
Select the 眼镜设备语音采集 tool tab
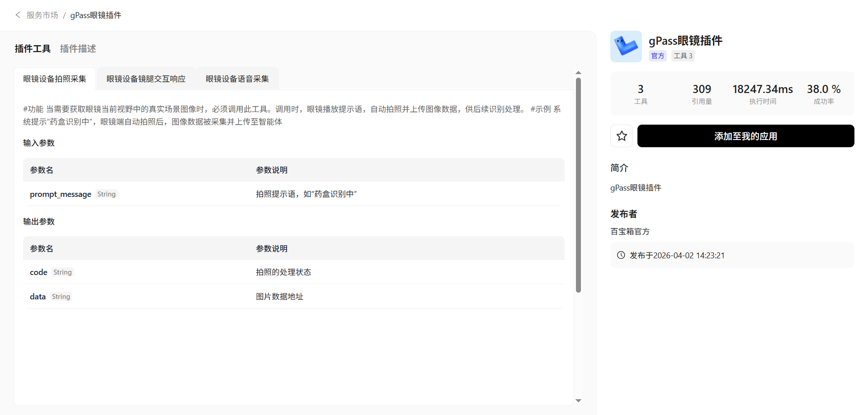(237, 79)
